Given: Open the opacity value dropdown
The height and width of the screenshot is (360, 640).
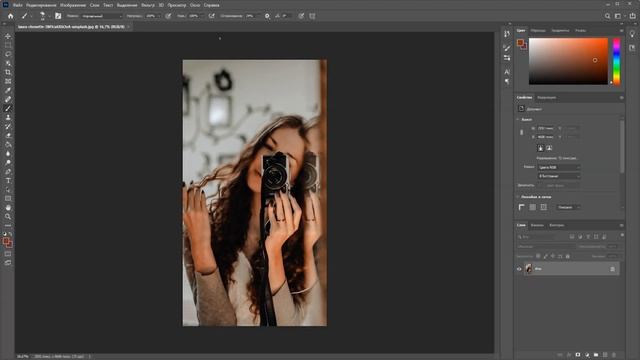Looking at the screenshot, I should [x=159, y=16].
